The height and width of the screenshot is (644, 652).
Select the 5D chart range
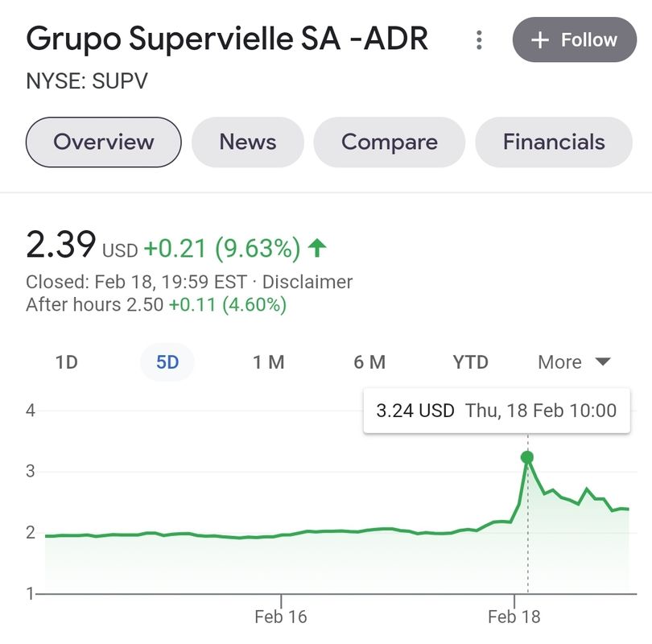(167, 362)
